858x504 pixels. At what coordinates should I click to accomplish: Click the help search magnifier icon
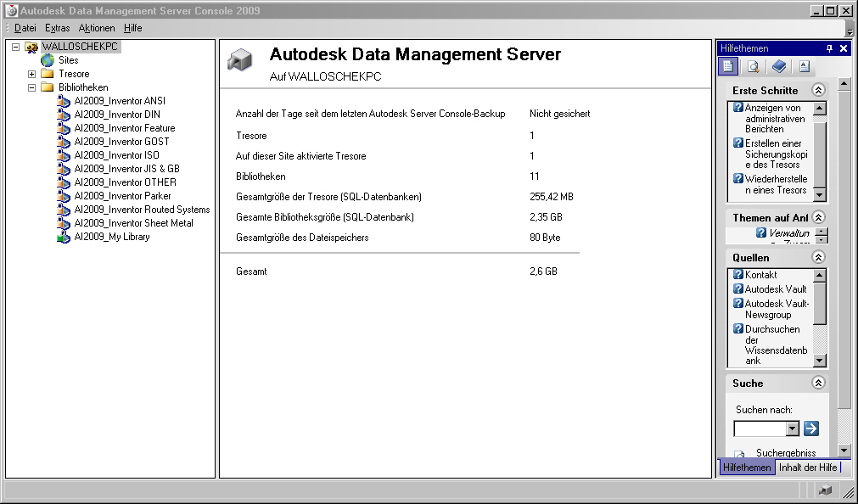(x=754, y=67)
